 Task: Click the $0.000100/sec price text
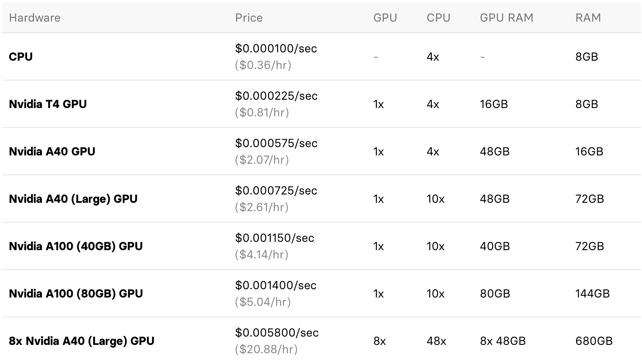276,49
